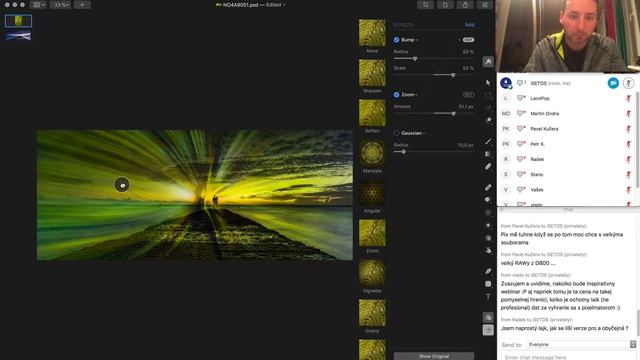Image resolution: width=640 pixels, height=360 pixels.
Task: Click the Bump Radius slider
Action: coord(434,59)
